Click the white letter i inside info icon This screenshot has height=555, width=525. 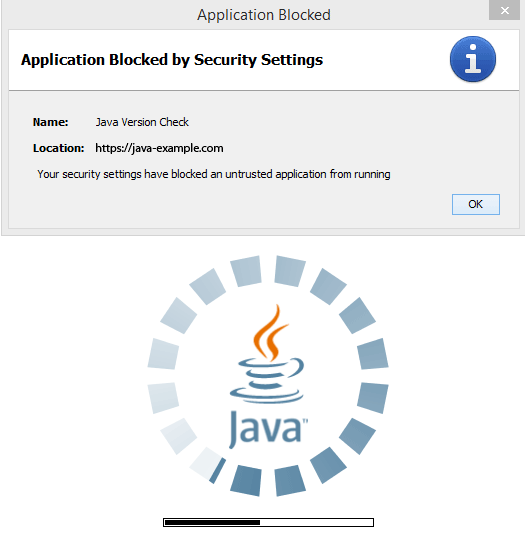click(473, 58)
